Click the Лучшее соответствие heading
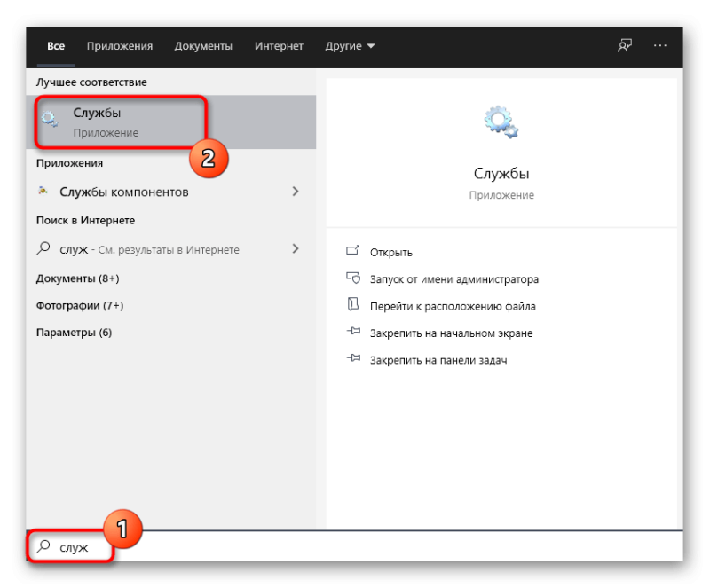This screenshot has width=710, height=588. tap(91, 82)
